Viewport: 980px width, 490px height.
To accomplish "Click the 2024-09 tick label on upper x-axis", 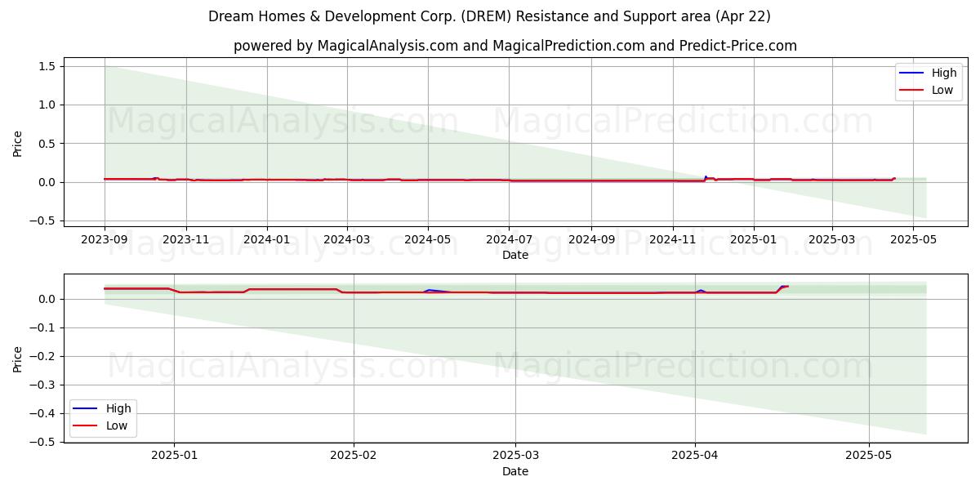I will tap(591, 240).
